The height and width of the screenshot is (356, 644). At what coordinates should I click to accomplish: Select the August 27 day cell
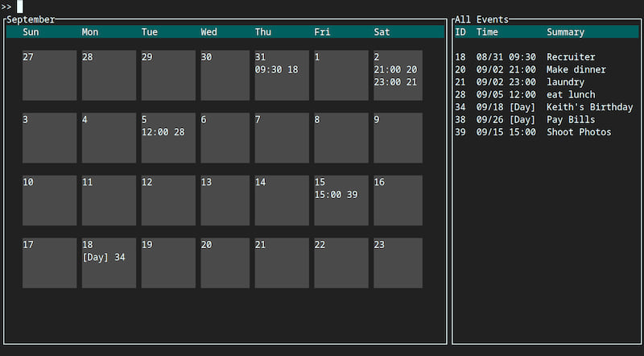[49, 75]
